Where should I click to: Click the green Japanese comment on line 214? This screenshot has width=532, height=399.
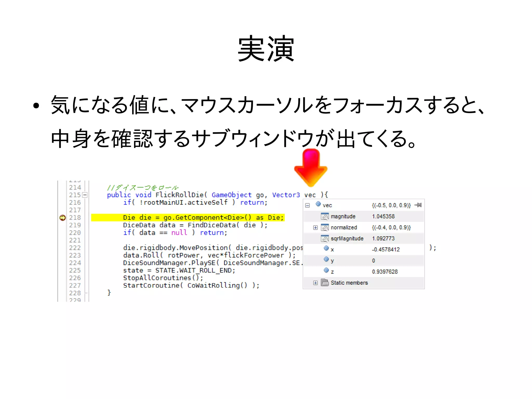(143, 187)
